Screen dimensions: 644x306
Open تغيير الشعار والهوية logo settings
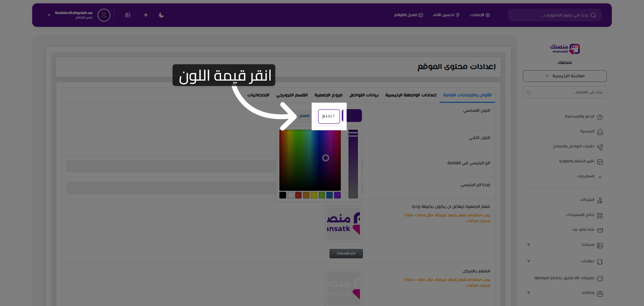[x=600, y=162]
